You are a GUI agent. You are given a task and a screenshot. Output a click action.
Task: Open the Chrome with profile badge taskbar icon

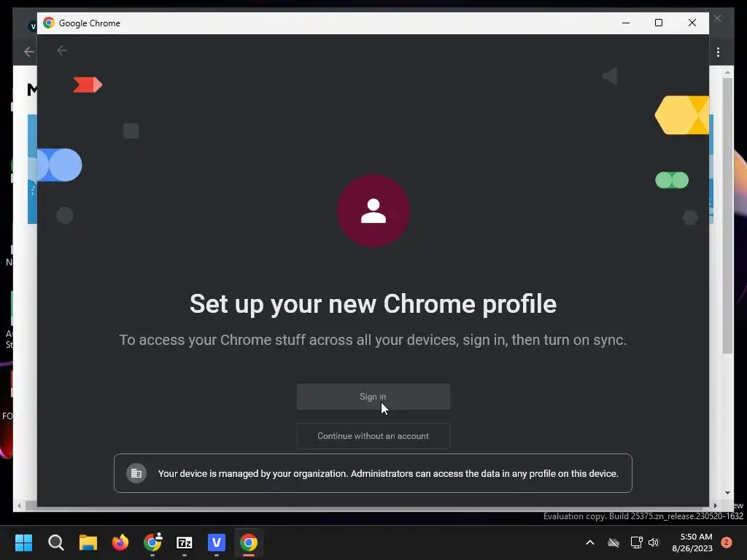[152, 542]
